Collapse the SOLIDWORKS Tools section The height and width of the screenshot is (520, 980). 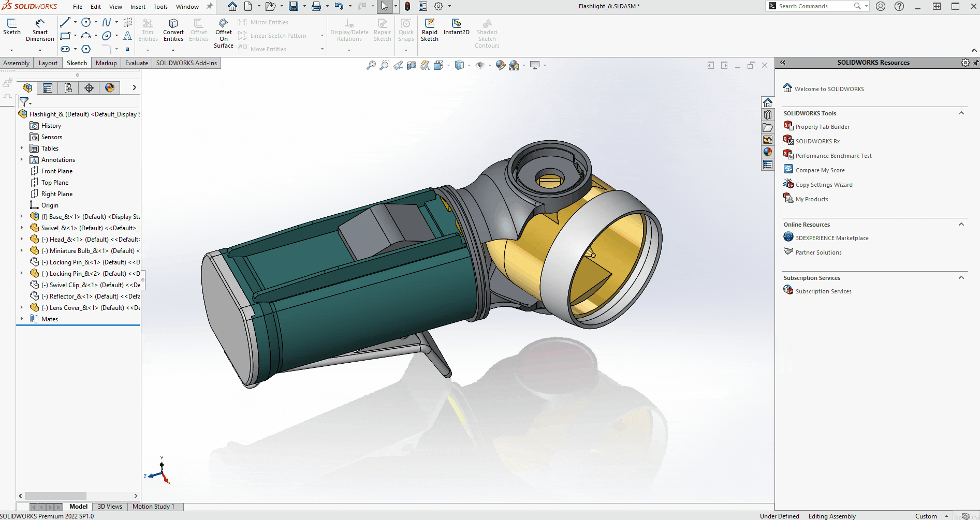tap(961, 113)
